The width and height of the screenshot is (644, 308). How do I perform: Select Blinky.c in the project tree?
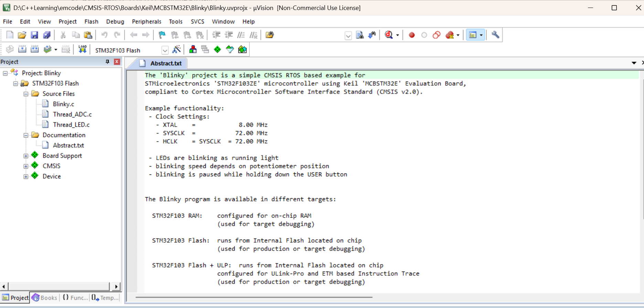click(63, 104)
